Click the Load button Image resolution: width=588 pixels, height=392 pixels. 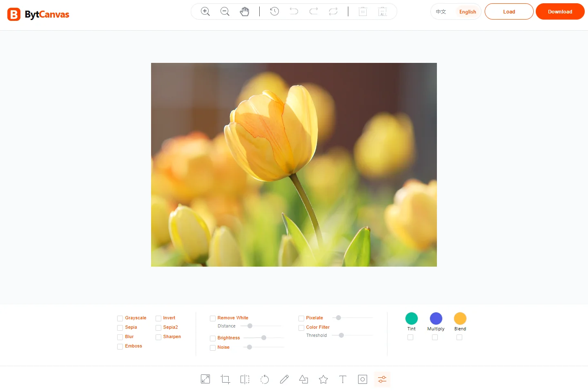pos(509,11)
